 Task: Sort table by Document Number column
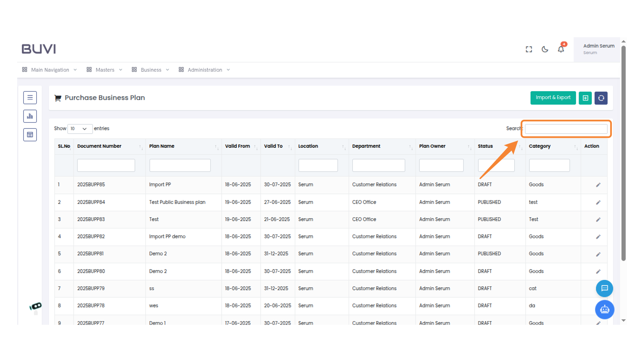99,146
